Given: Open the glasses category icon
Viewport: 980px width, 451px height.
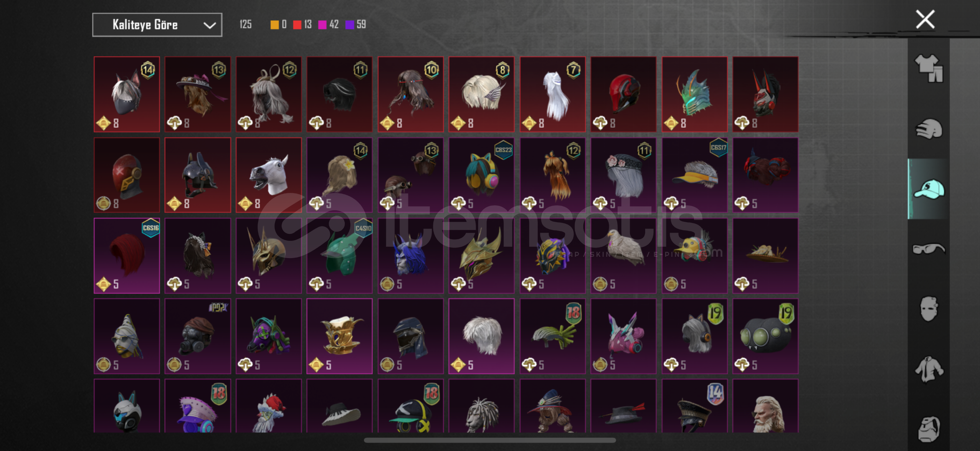Looking at the screenshot, I should pyautogui.click(x=929, y=249).
